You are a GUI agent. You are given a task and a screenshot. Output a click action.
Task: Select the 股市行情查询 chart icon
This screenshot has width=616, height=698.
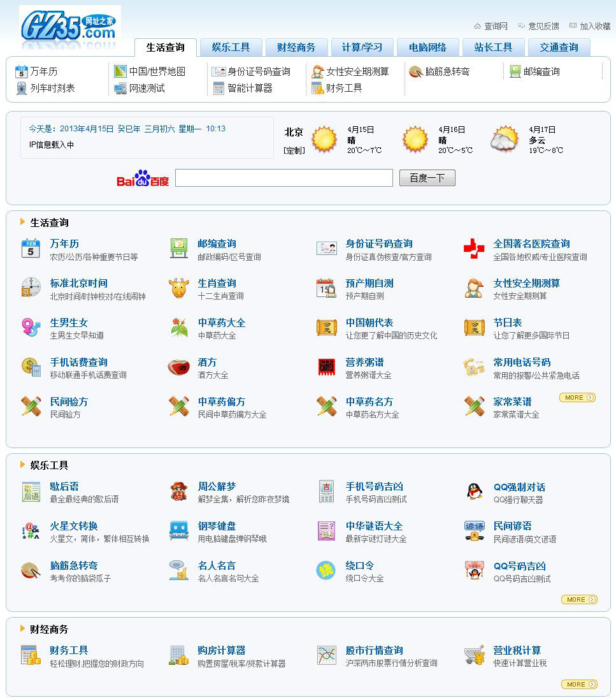point(327,655)
